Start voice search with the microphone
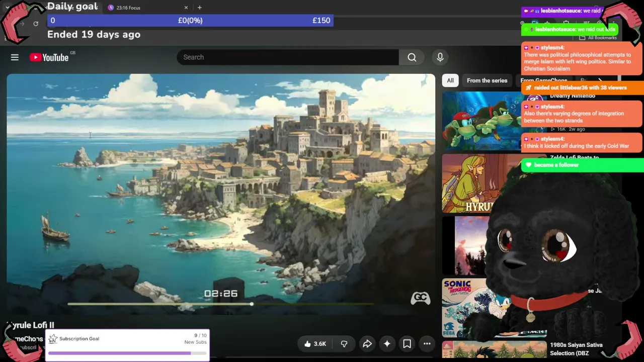Viewport: 644px width, 362px height. [x=440, y=57]
